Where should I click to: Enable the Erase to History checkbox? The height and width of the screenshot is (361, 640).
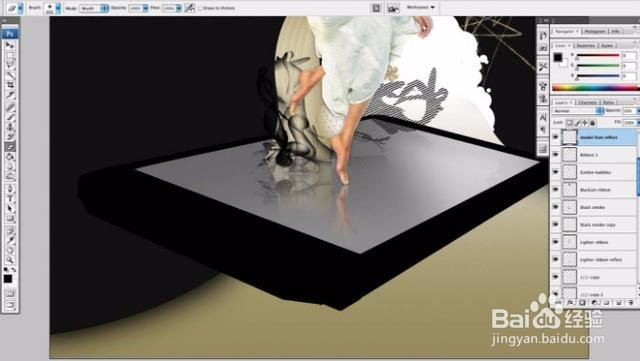coord(200,8)
